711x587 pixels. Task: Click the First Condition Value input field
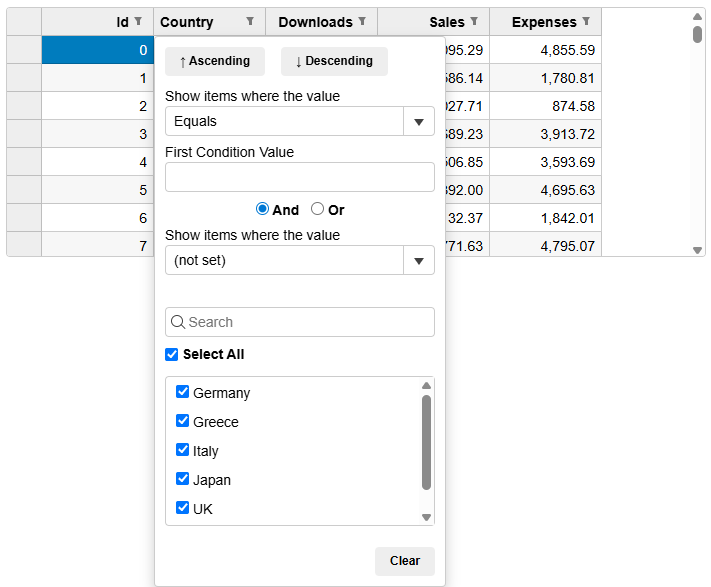tap(300, 177)
